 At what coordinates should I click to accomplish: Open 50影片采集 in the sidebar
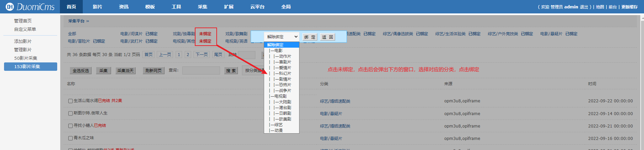pos(26,58)
